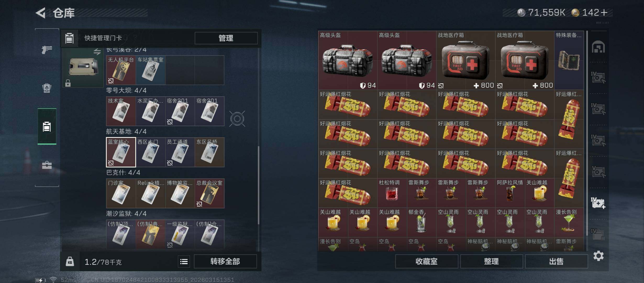Click the 转移全部 transfer all button

click(225, 261)
